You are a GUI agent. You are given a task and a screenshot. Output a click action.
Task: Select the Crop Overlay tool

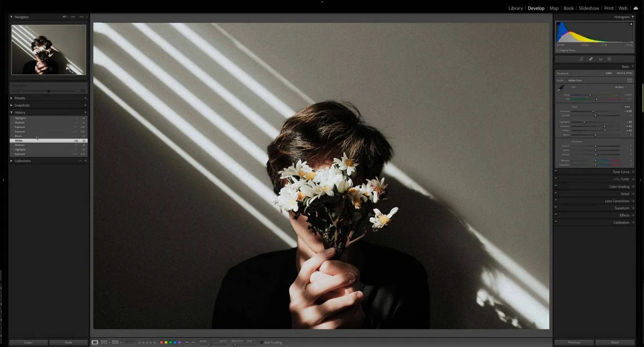pos(581,59)
